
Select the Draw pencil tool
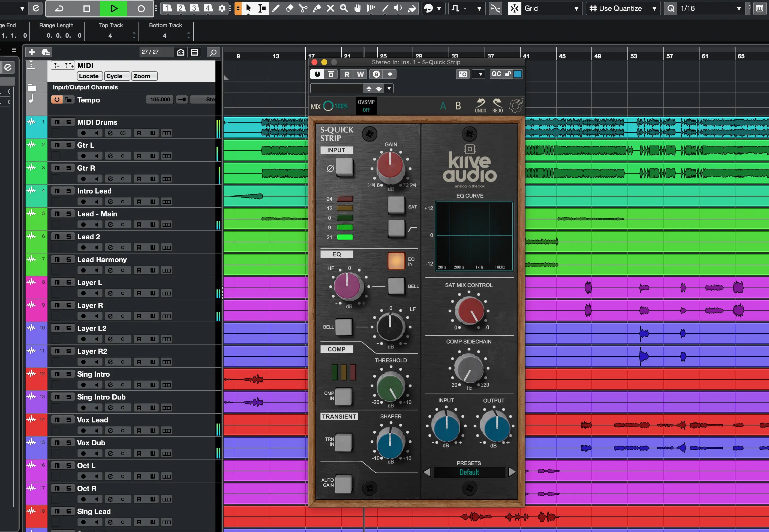click(x=276, y=8)
